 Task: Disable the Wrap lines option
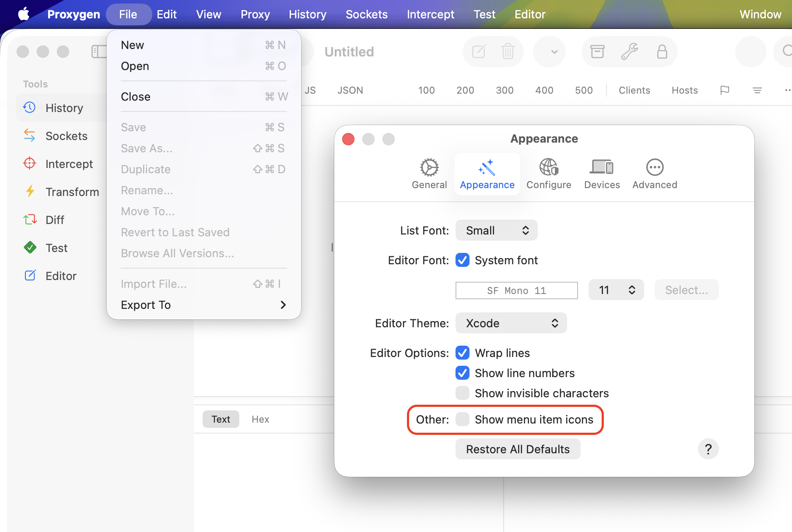pyautogui.click(x=463, y=353)
